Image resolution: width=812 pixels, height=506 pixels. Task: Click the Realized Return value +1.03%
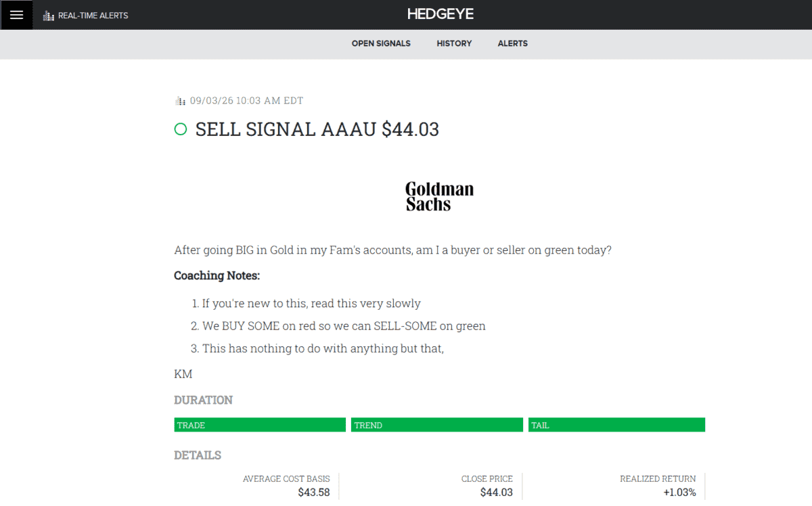tap(679, 492)
